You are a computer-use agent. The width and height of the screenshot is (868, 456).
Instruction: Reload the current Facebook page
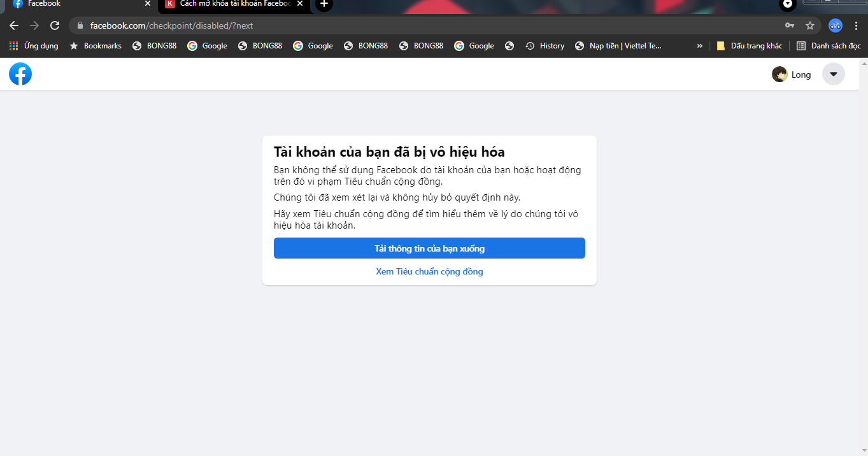click(x=55, y=25)
